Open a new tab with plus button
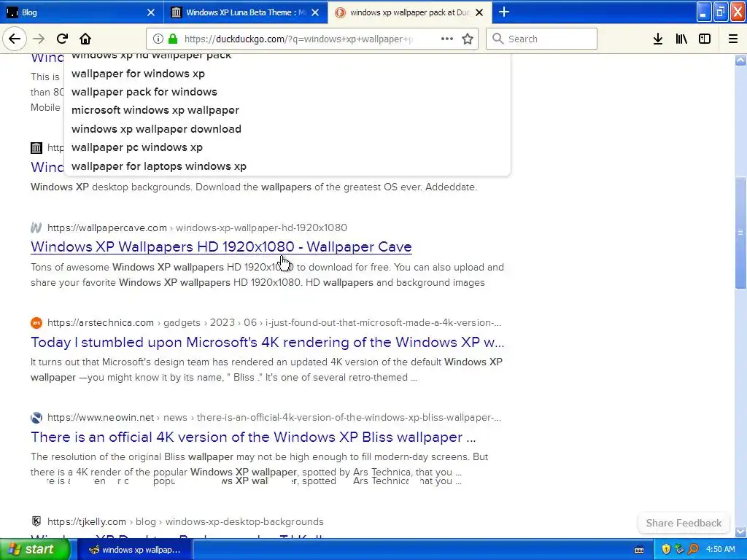747x560 pixels. click(x=503, y=12)
